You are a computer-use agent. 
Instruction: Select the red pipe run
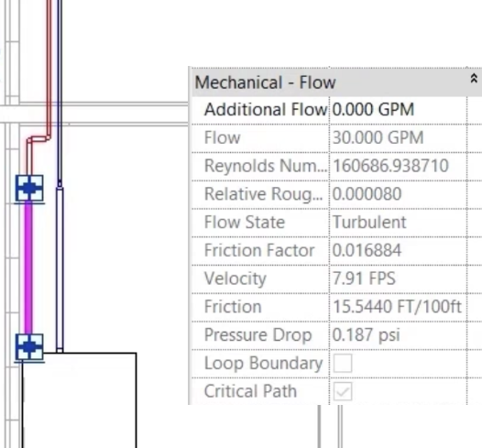pyautogui.click(x=49, y=69)
